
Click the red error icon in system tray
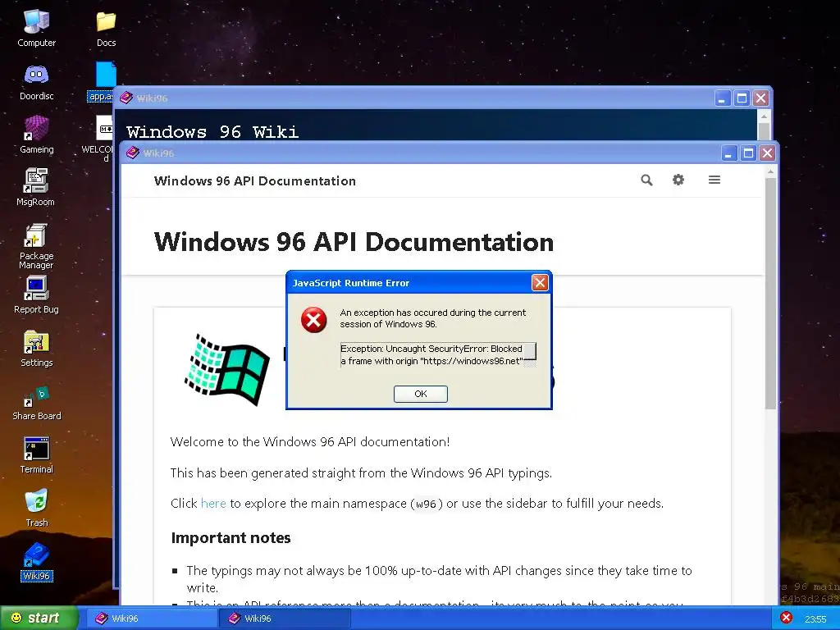pyautogui.click(x=786, y=618)
